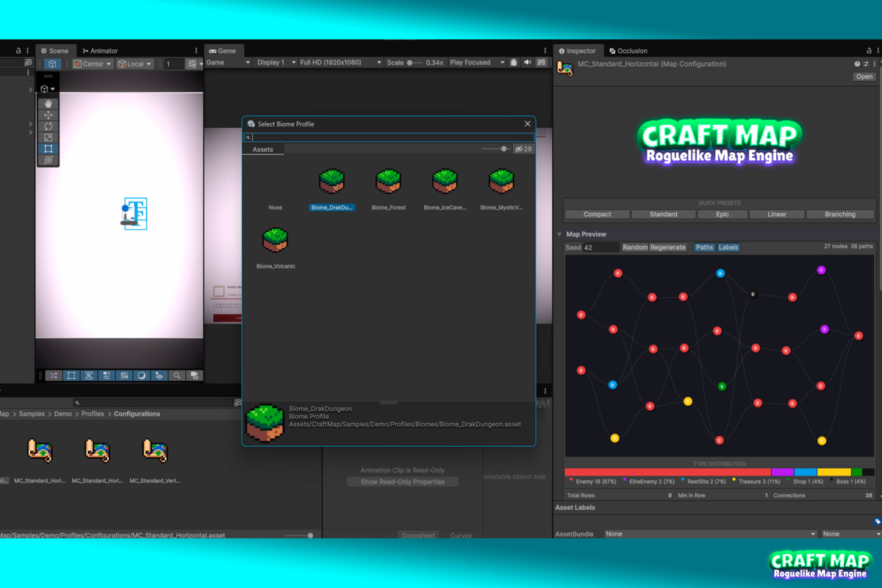
Task: Click the MC_Standard_Horizontal map icon in Inspector
Action: tap(565, 68)
